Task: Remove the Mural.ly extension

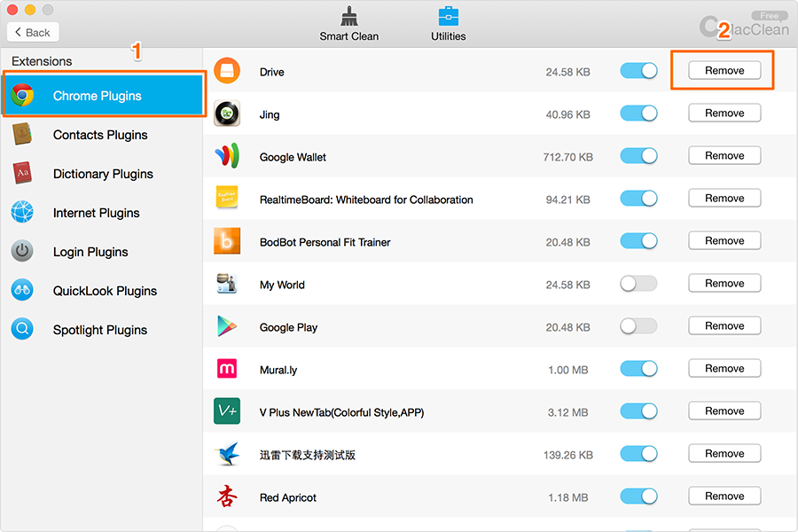Action: pos(724,369)
